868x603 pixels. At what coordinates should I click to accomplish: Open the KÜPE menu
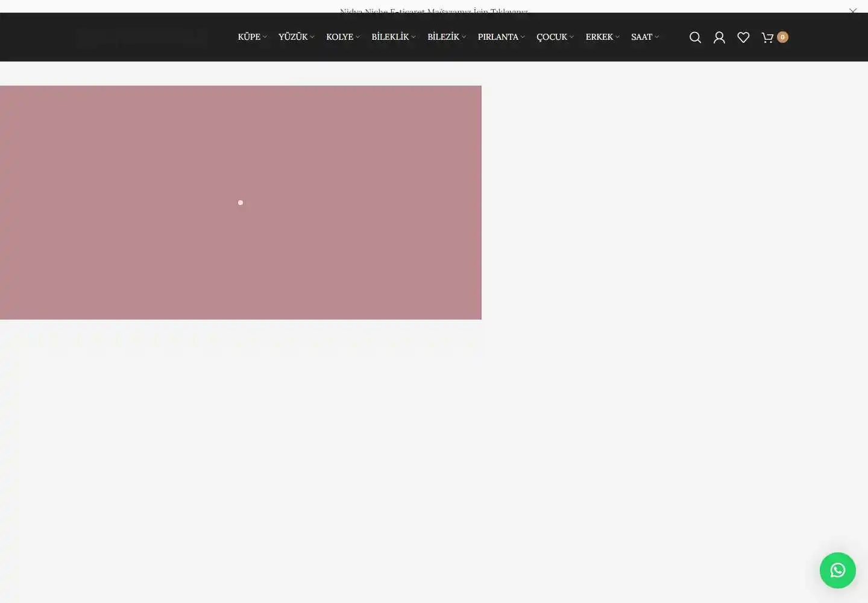[249, 37]
